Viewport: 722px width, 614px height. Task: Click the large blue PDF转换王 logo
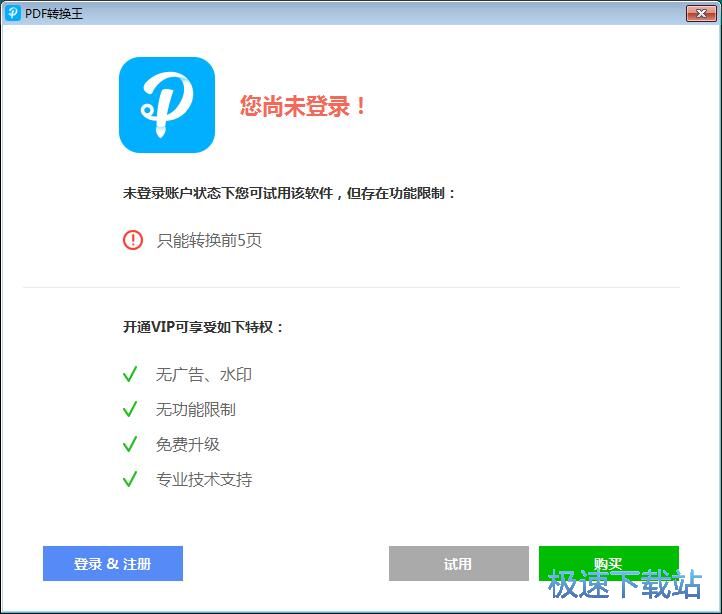(x=167, y=105)
